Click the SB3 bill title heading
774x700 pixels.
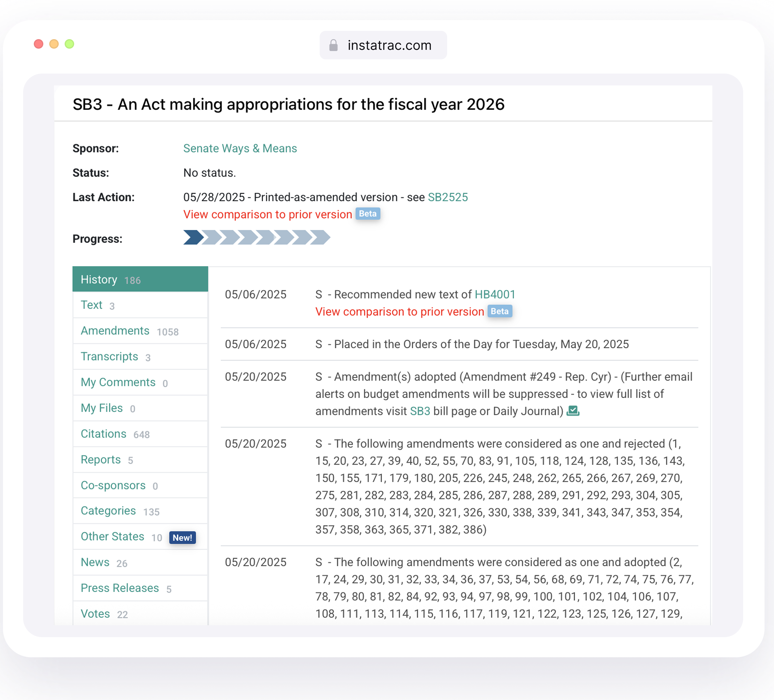tap(288, 104)
